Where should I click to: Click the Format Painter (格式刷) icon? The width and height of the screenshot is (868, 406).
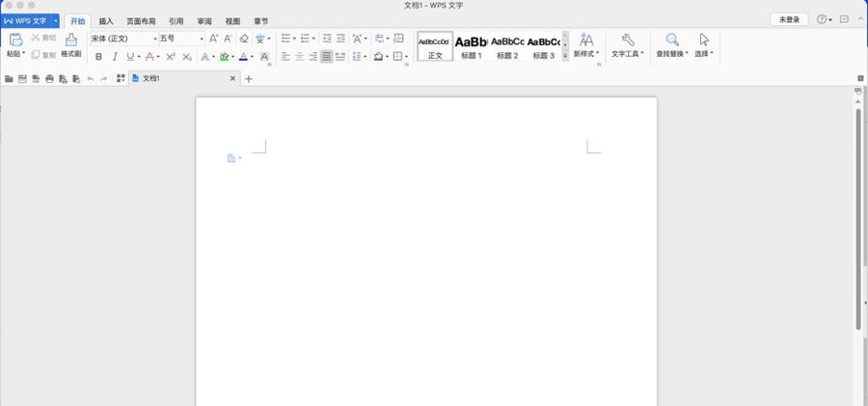click(70, 41)
